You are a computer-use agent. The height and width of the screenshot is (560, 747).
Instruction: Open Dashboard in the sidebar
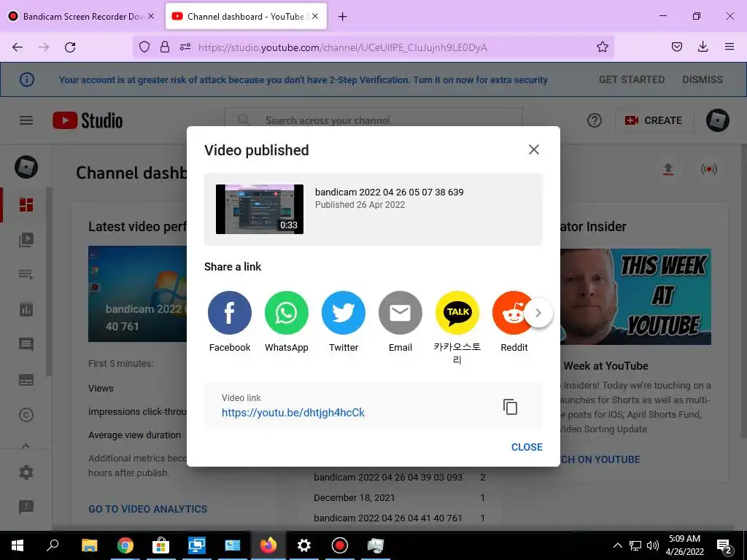pos(26,205)
